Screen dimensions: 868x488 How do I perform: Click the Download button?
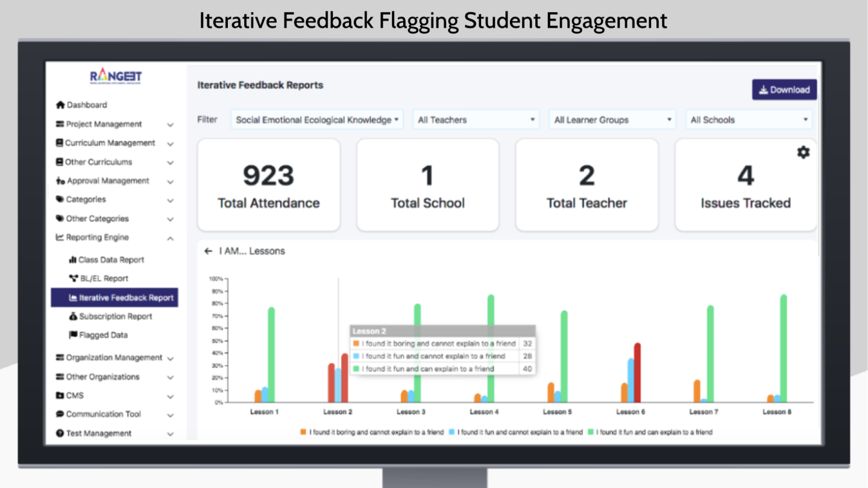tap(784, 90)
